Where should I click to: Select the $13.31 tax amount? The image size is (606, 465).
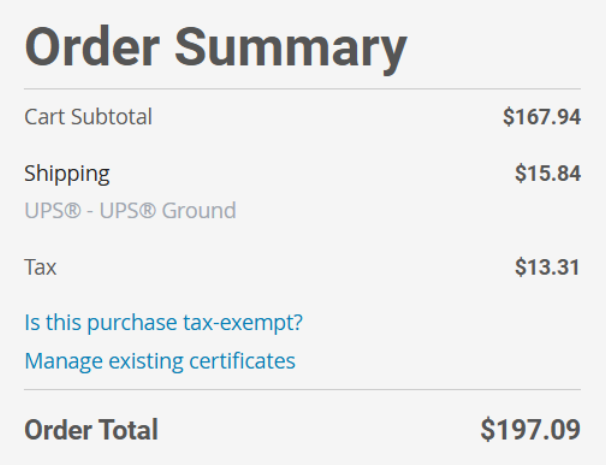click(547, 267)
